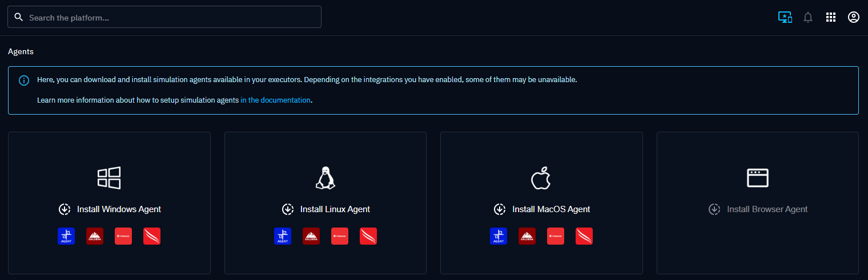Click the blue Agent icon under MacOS
This screenshot has width=868, height=280.
tap(499, 236)
